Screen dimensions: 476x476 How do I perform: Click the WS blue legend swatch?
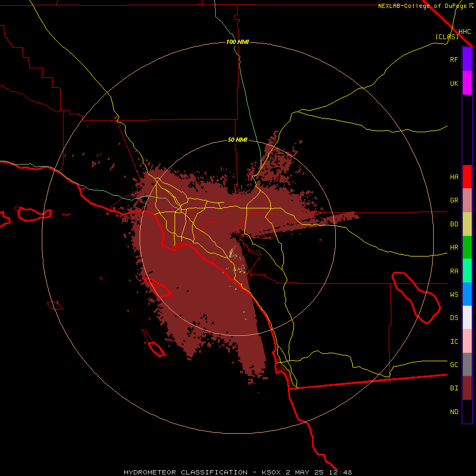click(467, 294)
